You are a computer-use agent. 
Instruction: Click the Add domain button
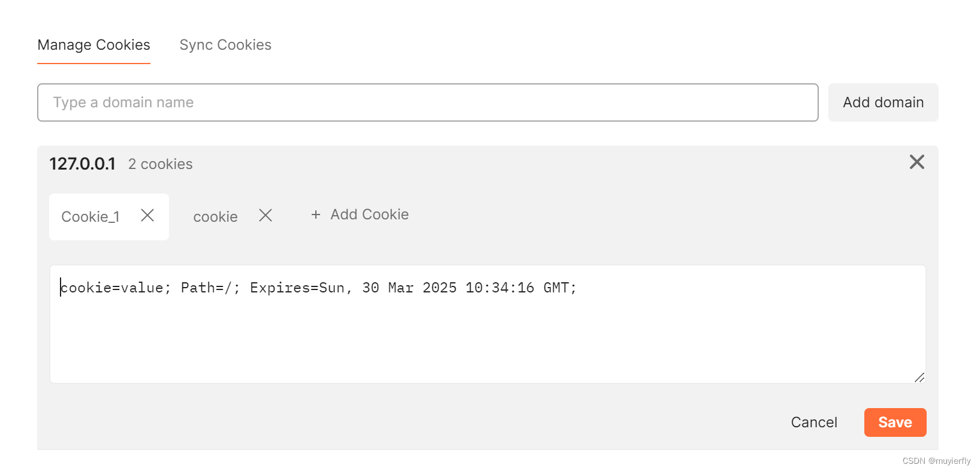click(x=883, y=102)
